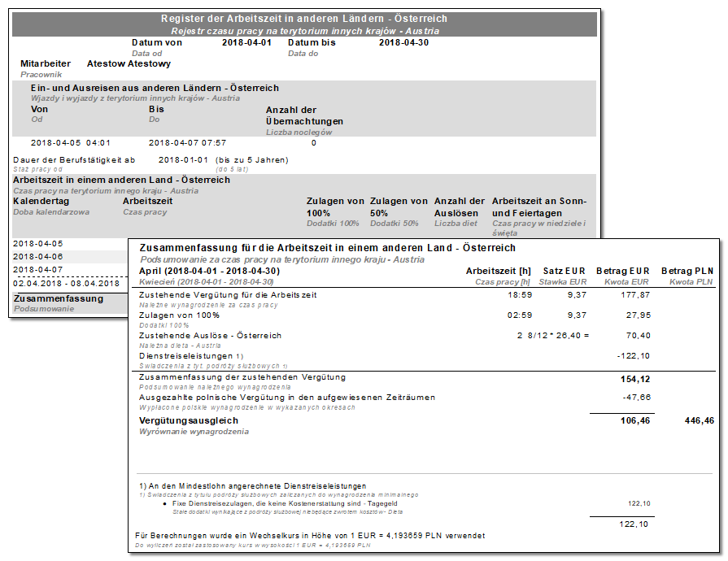Click the 'Mitarbeiter' label
This screenshot has width=728, height=561.
tap(46, 63)
